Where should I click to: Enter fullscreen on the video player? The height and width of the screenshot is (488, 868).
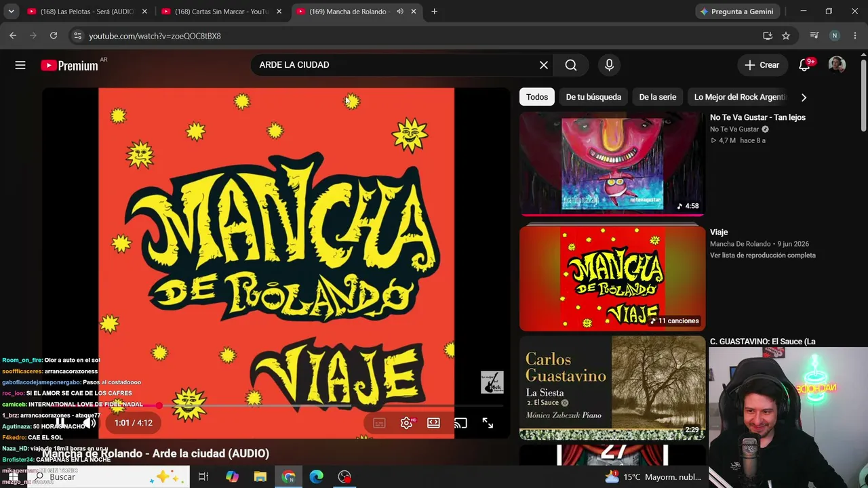point(488,423)
